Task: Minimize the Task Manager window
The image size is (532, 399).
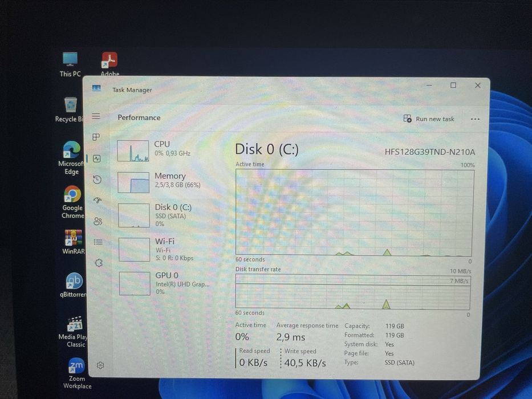Action: (429, 85)
